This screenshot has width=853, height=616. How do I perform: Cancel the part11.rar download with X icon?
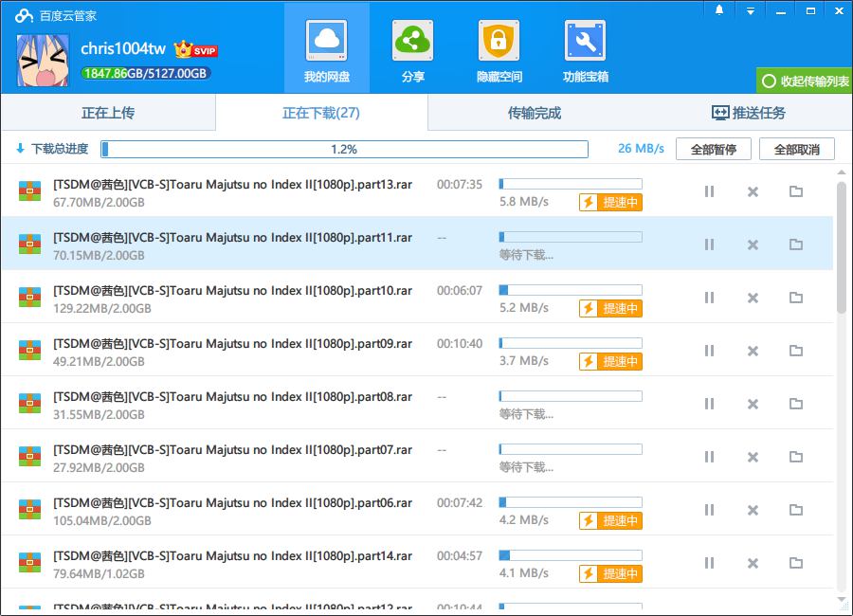(x=753, y=245)
